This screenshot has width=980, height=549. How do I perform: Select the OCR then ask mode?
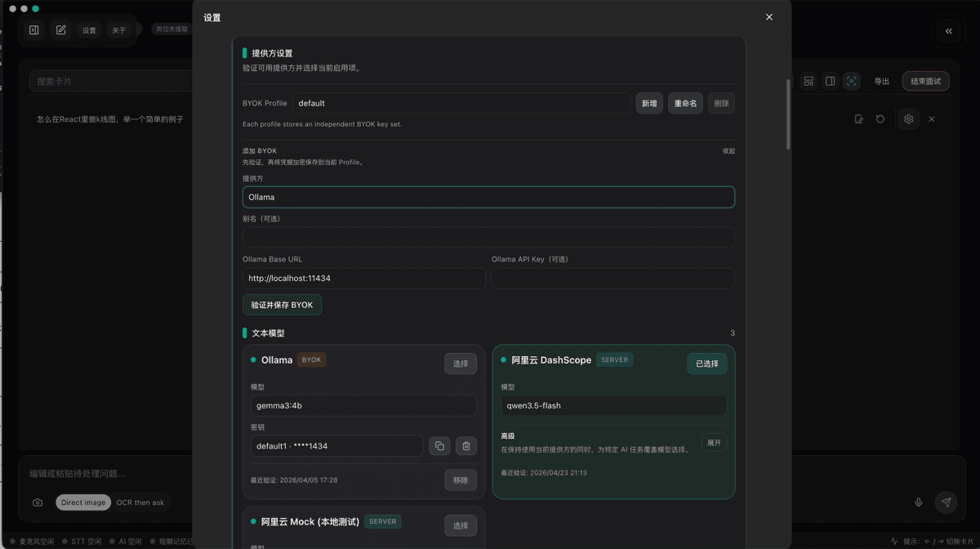[x=140, y=502]
